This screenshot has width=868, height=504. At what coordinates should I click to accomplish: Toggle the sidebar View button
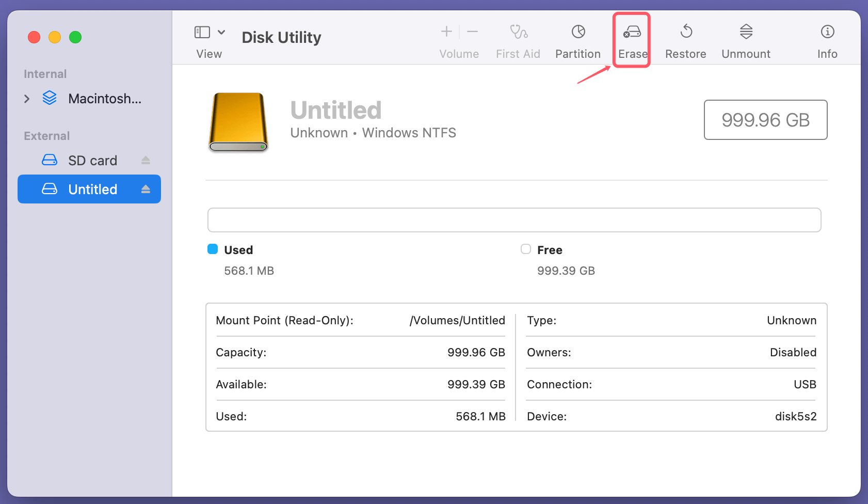click(202, 33)
